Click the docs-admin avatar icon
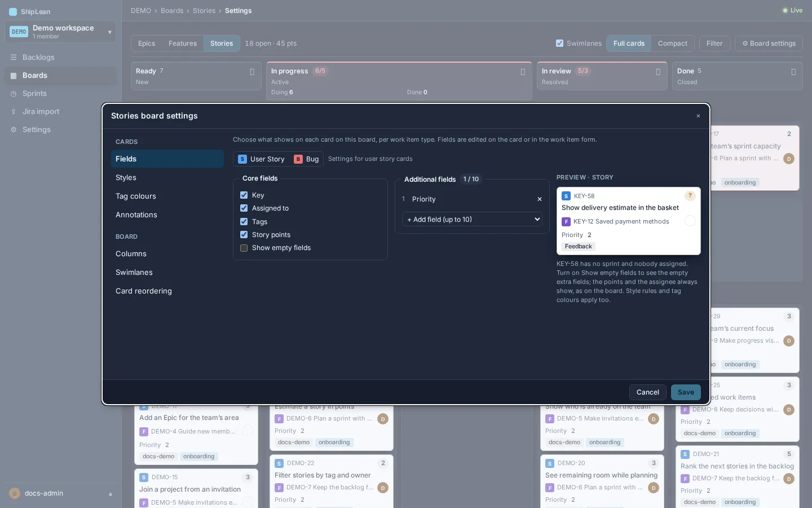This screenshot has width=812, height=508. click(15, 493)
